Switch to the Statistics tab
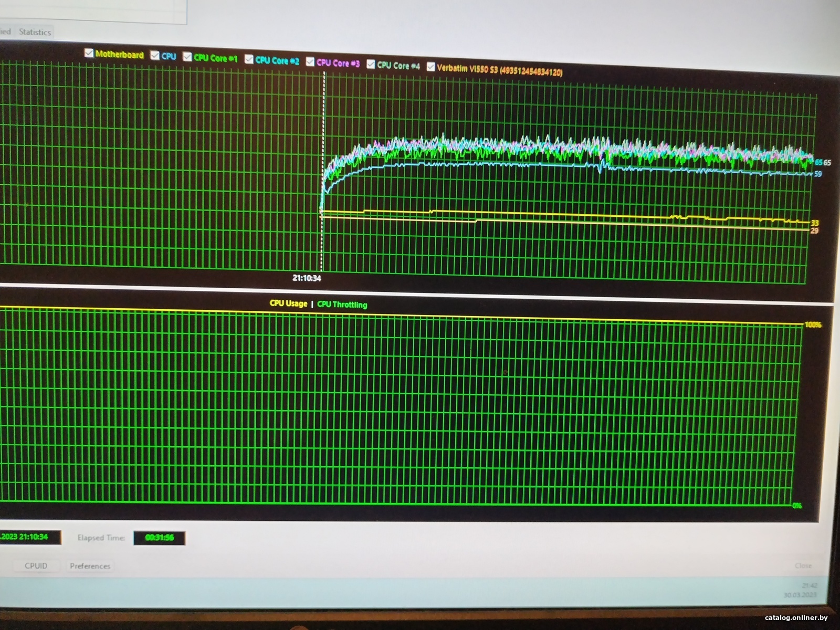 (x=35, y=31)
